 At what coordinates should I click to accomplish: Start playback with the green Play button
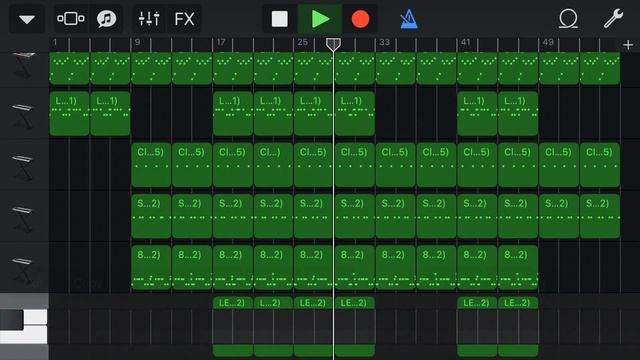coord(320,19)
